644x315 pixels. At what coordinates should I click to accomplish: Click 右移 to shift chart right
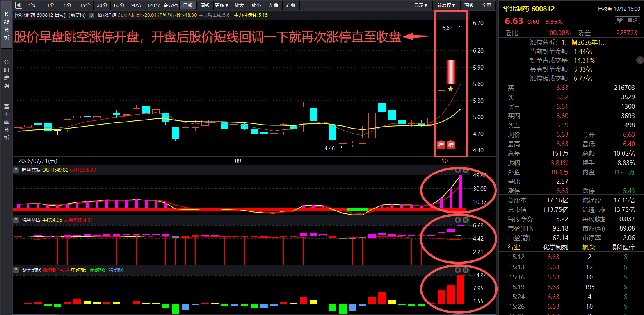click(291, 5)
